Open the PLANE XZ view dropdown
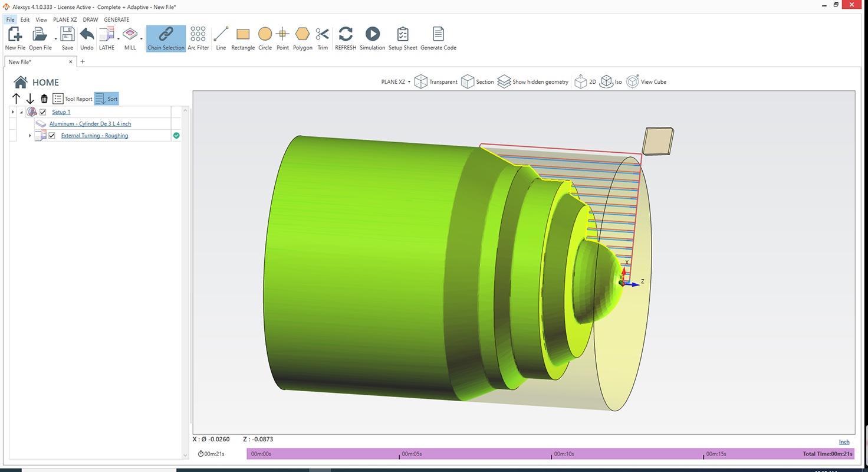Screen dimensions: 868x472 [396, 82]
